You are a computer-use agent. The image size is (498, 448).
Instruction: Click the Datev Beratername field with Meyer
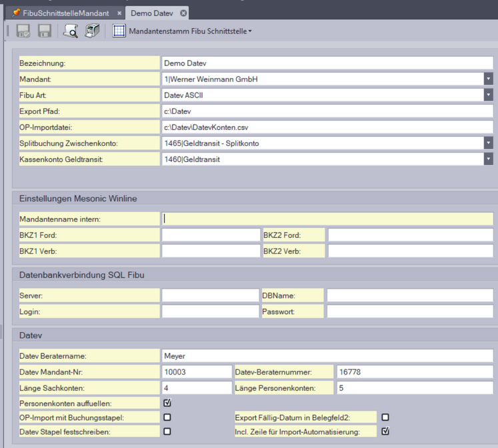(327, 355)
